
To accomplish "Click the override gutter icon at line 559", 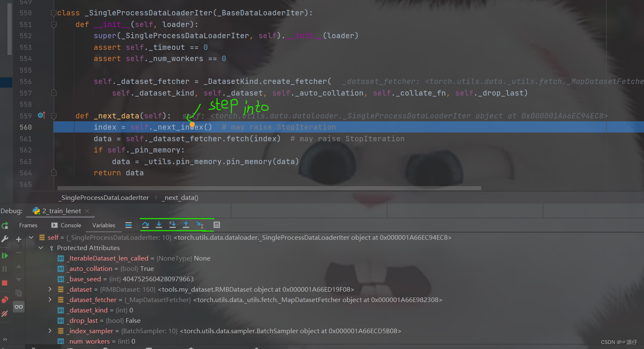I will pos(41,116).
